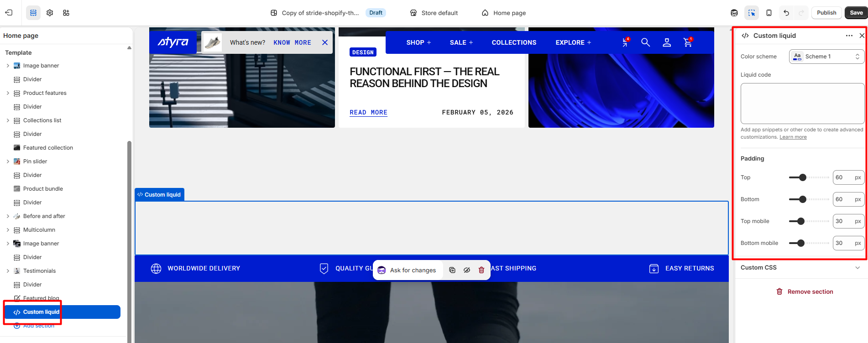Click Ask for changes button
Image resolution: width=868 pixels, height=343 pixels.
(407, 270)
